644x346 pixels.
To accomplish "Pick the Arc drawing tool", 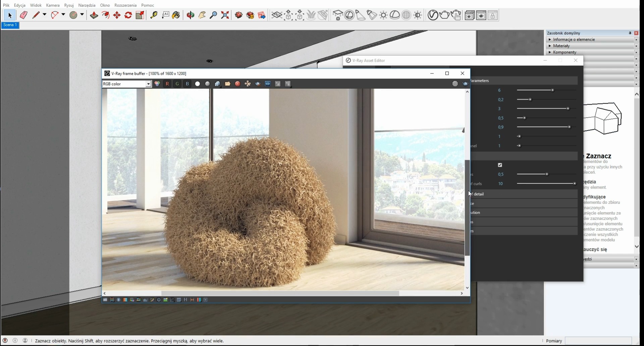I will click(x=55, y=15).
